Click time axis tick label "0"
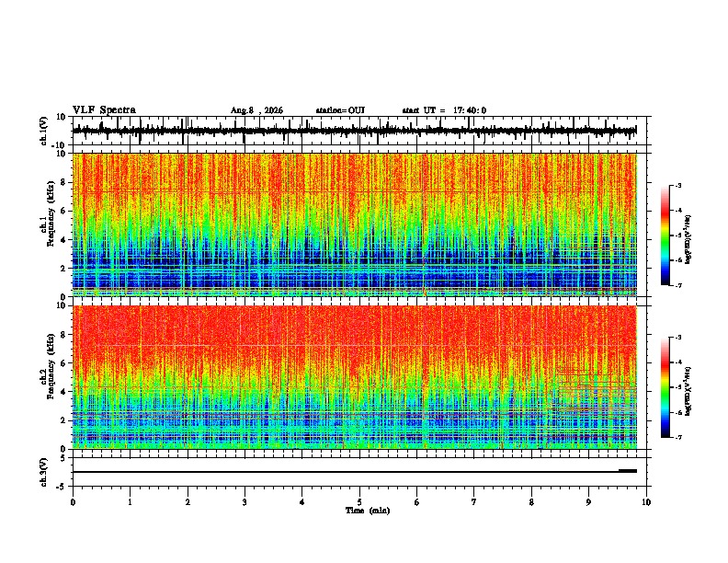 coord(73,502)
